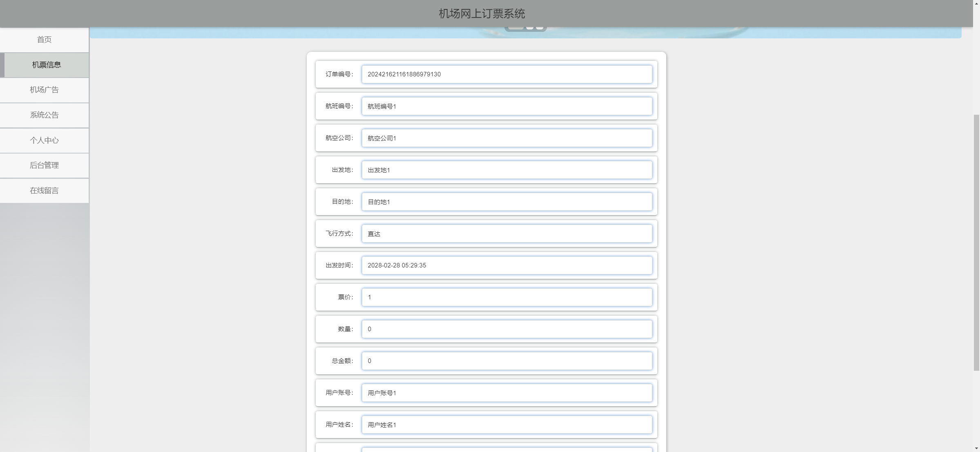Click the 总金额 total field

pyautogui.click(x=507, y=361)
